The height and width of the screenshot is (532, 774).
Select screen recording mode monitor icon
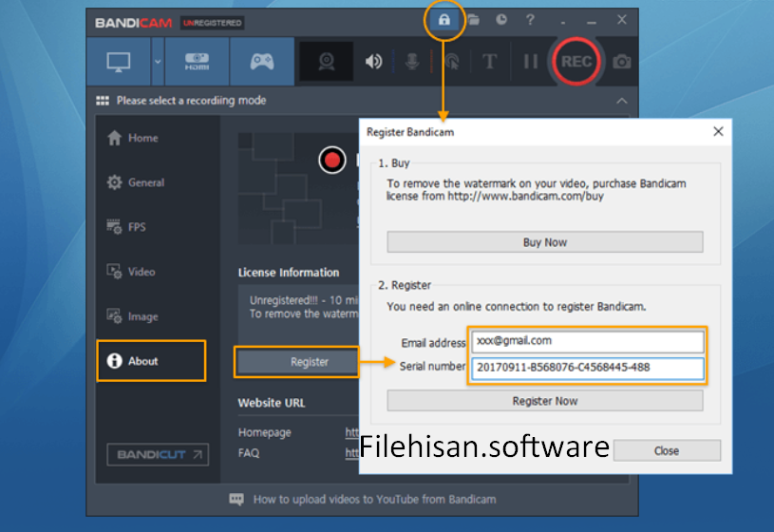click(x=119, y=62)
